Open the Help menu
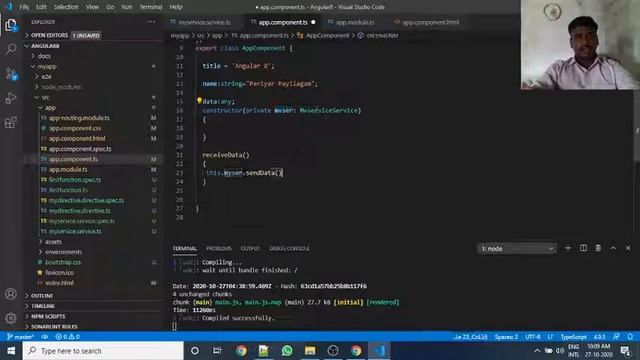This screenshot has width=640, height=360. pos(176,7)
